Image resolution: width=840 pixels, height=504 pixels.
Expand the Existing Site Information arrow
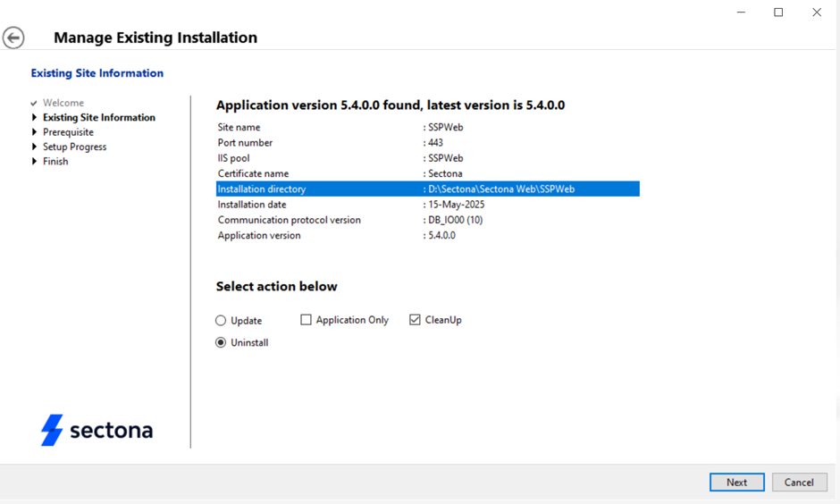[x=35, y=118]
